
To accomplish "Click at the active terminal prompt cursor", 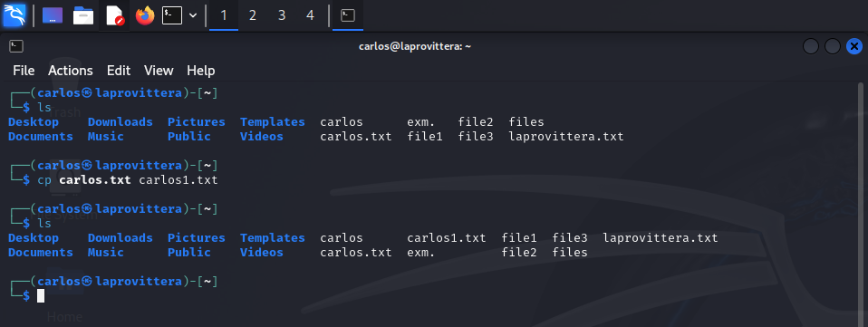I will tap(41, 296).
